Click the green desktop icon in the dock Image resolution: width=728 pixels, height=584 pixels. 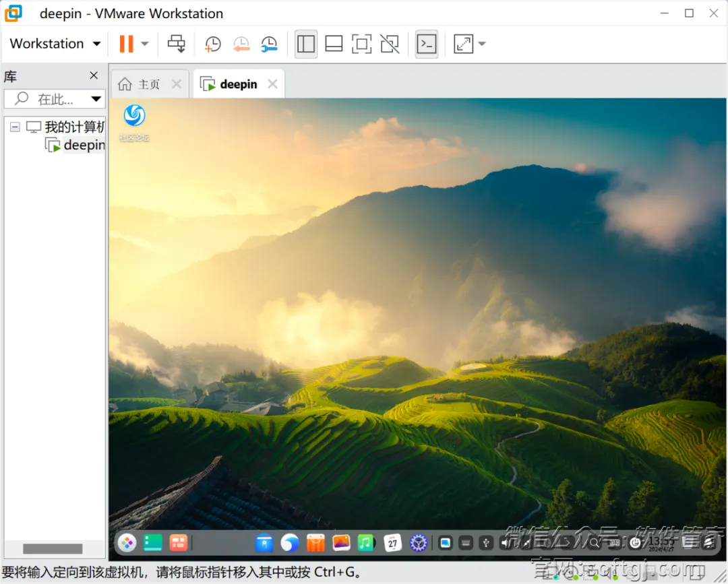point(153,542)
